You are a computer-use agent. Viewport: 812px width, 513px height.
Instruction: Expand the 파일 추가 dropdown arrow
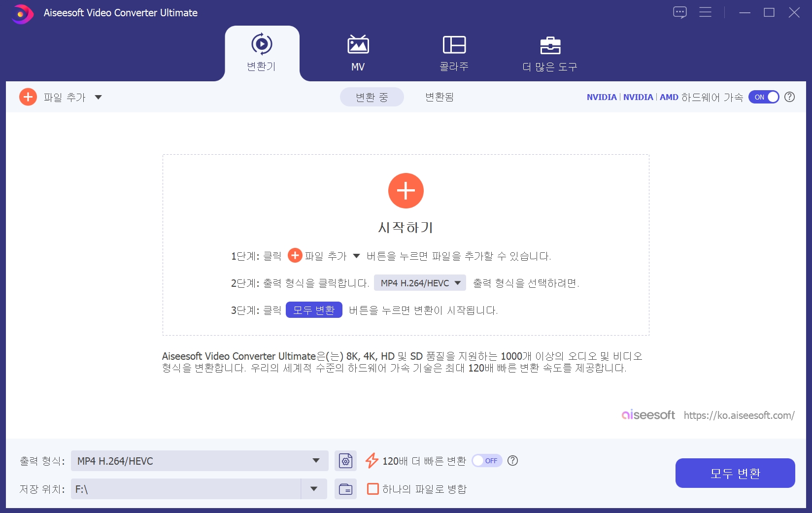98,97
